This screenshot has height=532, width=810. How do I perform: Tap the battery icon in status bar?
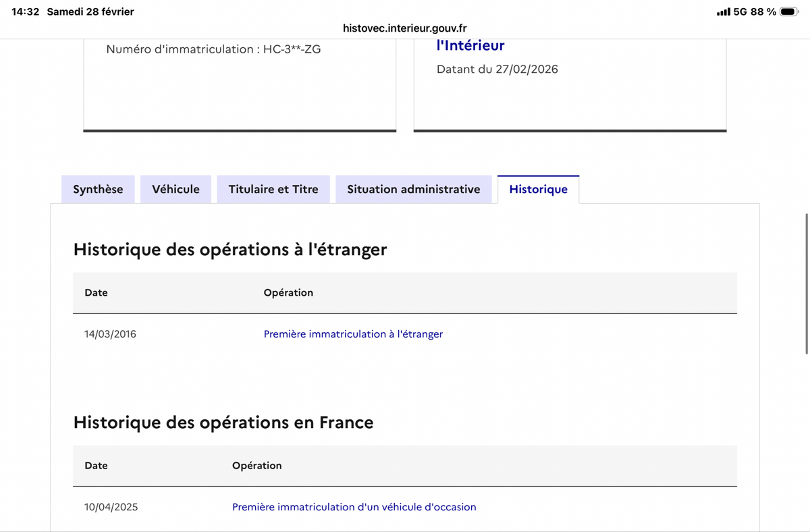point(789,11)
